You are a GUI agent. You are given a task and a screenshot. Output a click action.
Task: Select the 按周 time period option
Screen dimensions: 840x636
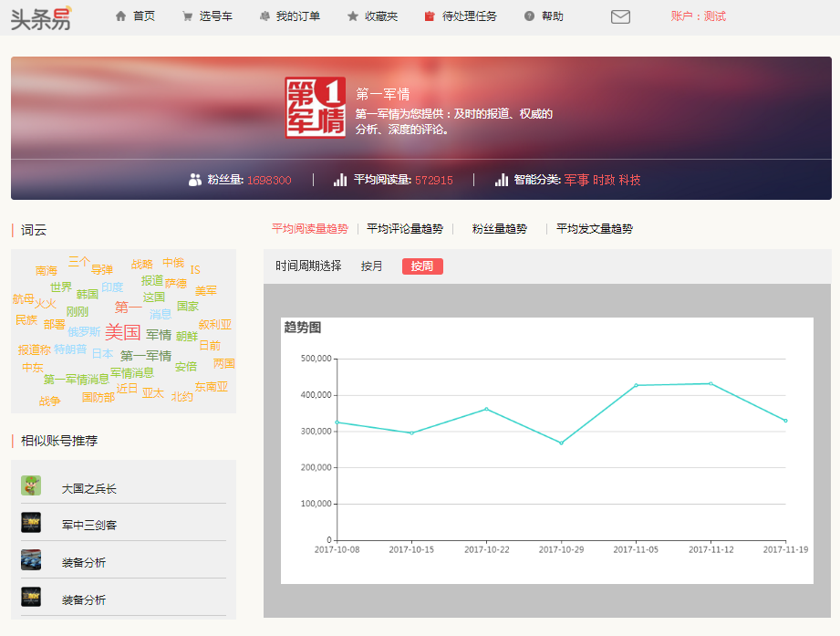coord(422,266)
